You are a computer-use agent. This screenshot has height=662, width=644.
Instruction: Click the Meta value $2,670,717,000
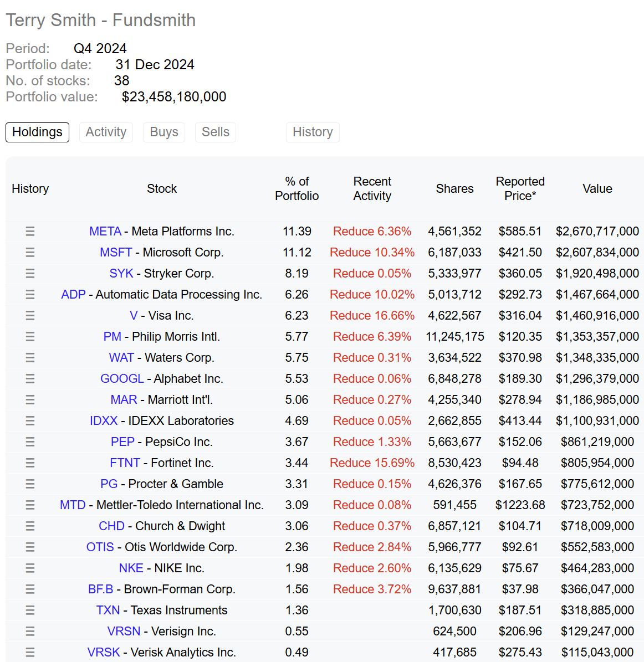597,232
